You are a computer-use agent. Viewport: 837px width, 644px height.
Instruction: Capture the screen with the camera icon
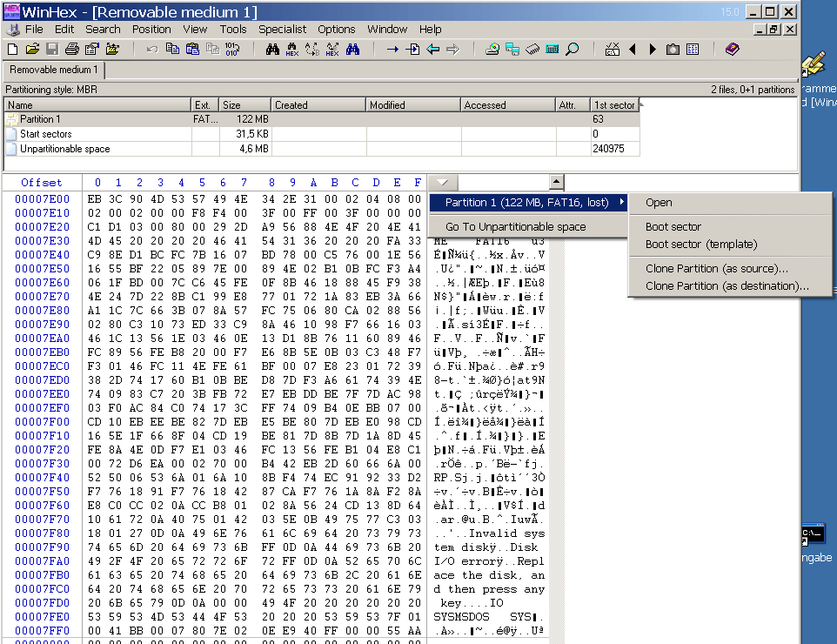(x=673, y=49)
